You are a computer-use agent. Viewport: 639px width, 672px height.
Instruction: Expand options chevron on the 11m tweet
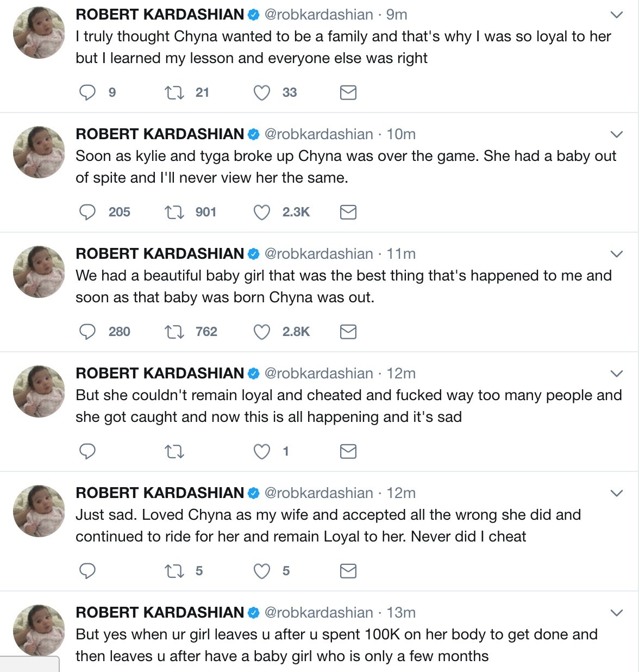point(616,254)
